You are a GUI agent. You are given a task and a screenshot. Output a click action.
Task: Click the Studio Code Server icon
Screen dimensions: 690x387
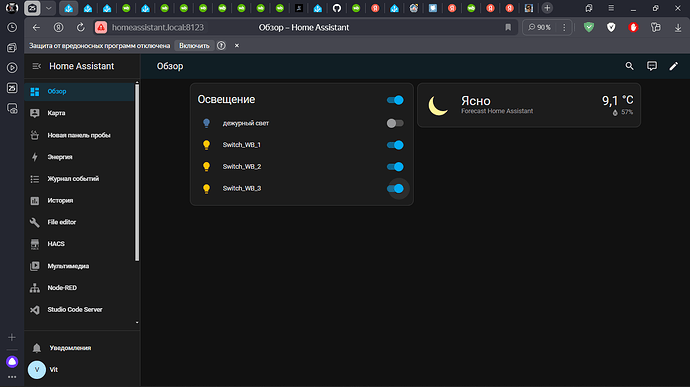(x=35, y=310)
